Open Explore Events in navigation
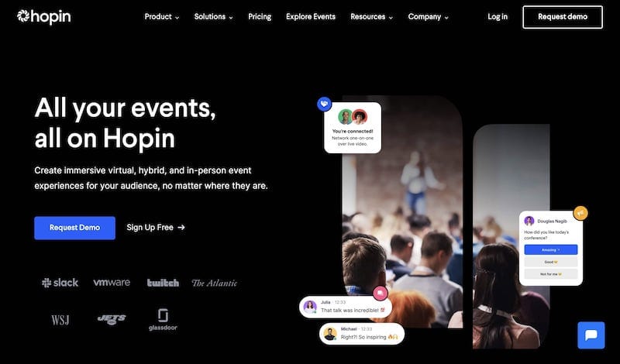620x364 pixels. point(311,16)
